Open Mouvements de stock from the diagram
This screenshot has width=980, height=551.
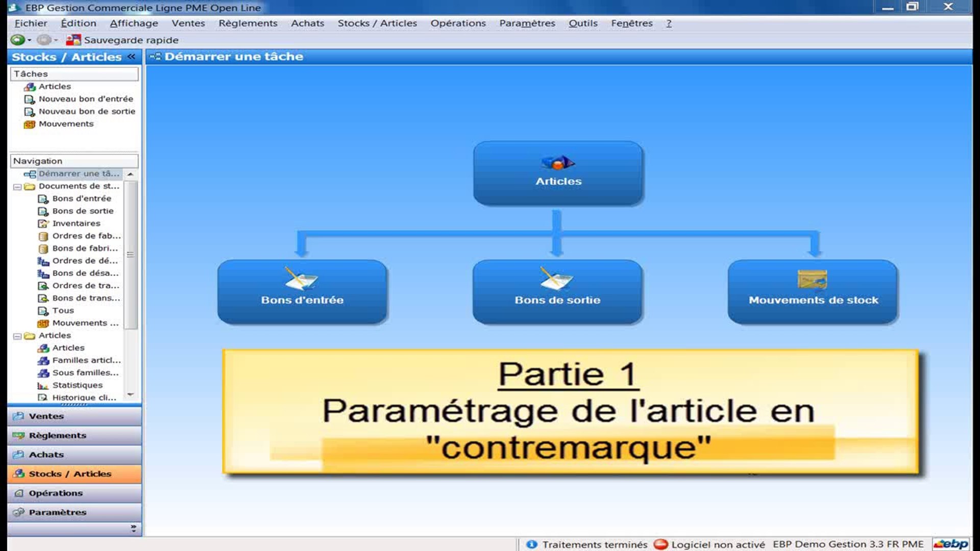coord(813,291)
